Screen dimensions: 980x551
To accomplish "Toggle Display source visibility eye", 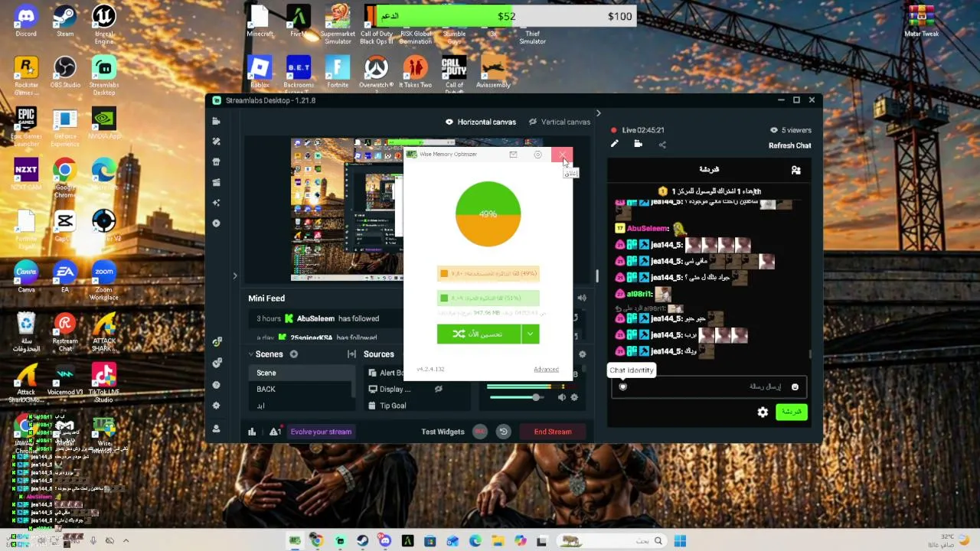I will [x=439, y=389].
